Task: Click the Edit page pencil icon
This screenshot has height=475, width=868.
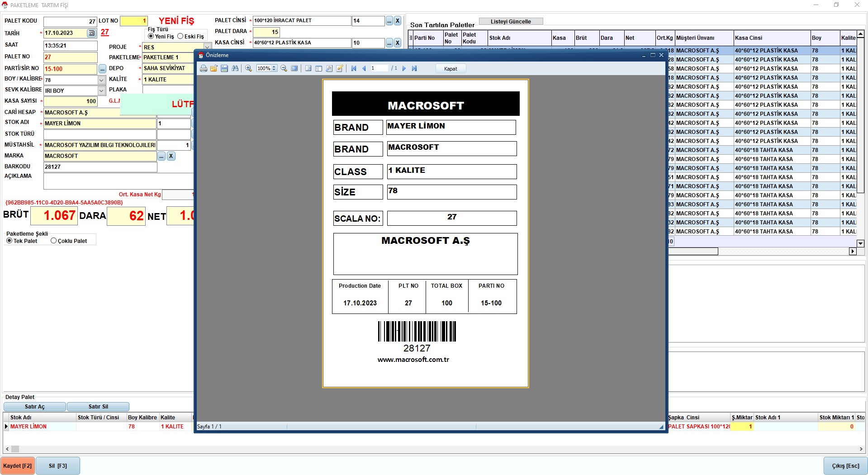Action: point(340,68)
